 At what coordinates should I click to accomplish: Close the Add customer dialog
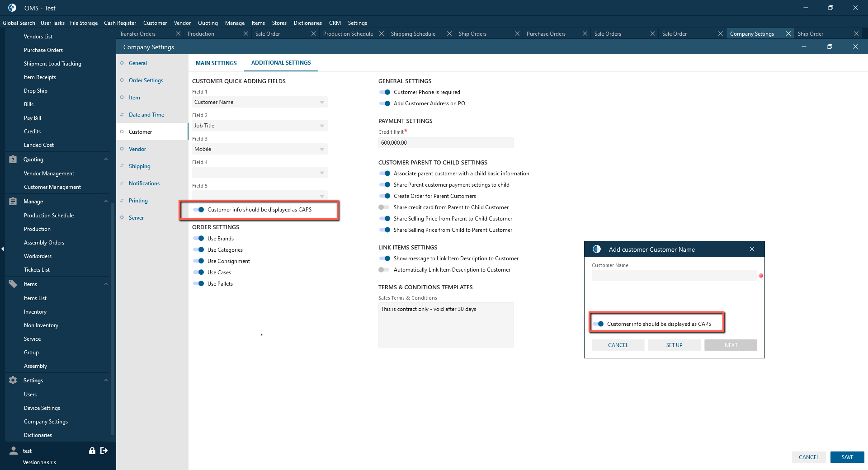point(752,249)
